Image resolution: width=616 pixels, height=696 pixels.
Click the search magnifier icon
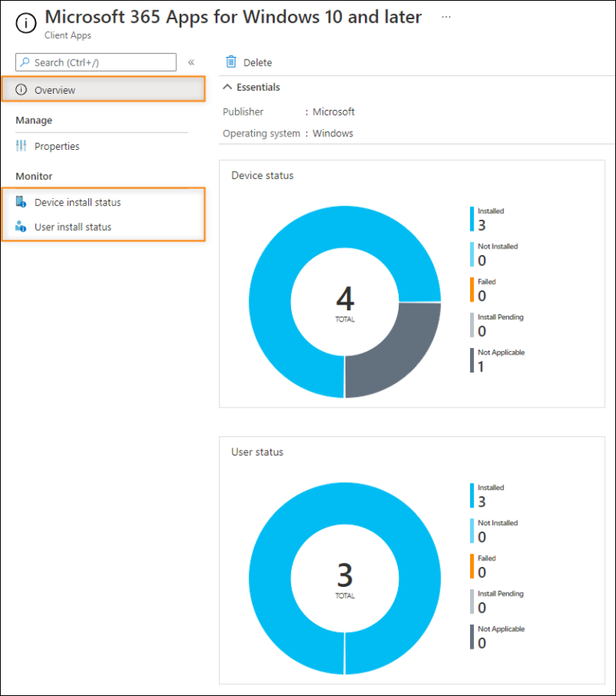[26, 62]
